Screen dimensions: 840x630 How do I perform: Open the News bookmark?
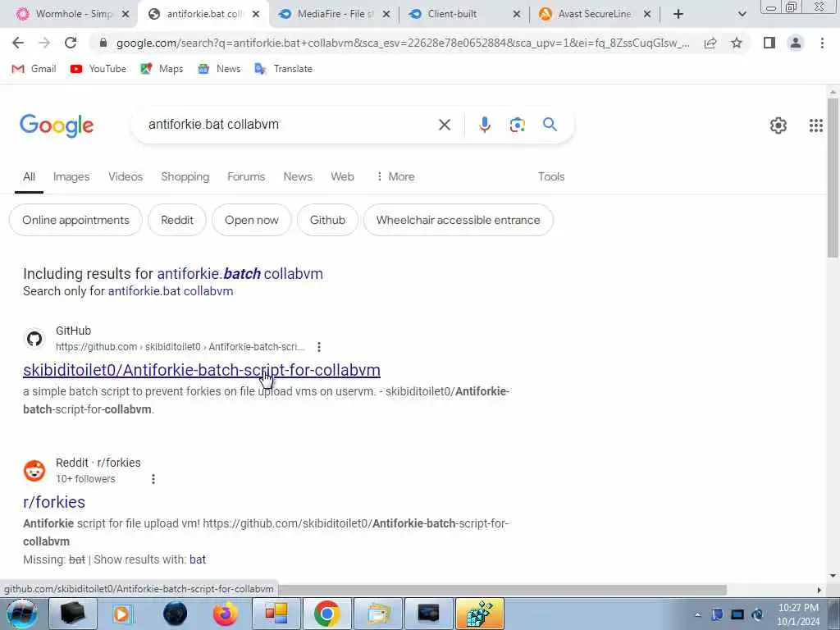click(x=219, y=69)
